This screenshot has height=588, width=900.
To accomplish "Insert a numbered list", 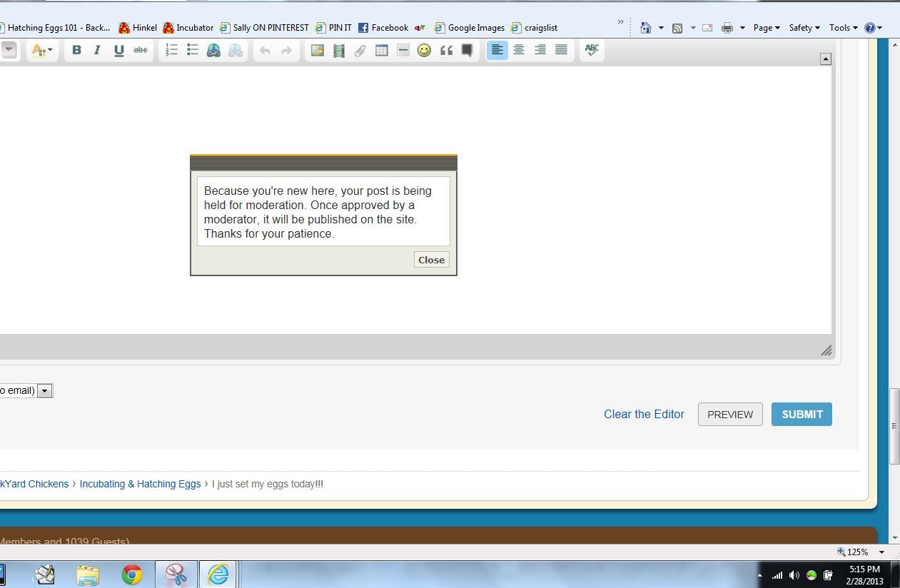I will point(171,50).
